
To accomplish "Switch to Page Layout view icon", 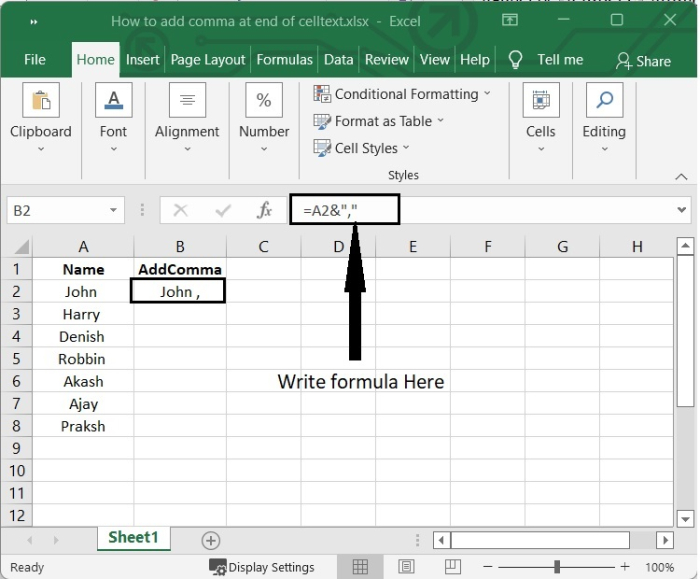I will pos(406,567).
